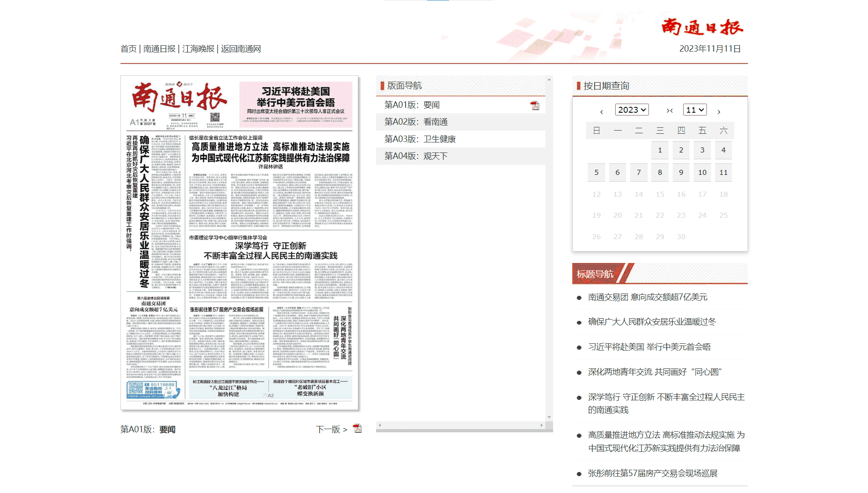Open headline 习近平将赴美国 举行中美元首会晤

point(649,347)
